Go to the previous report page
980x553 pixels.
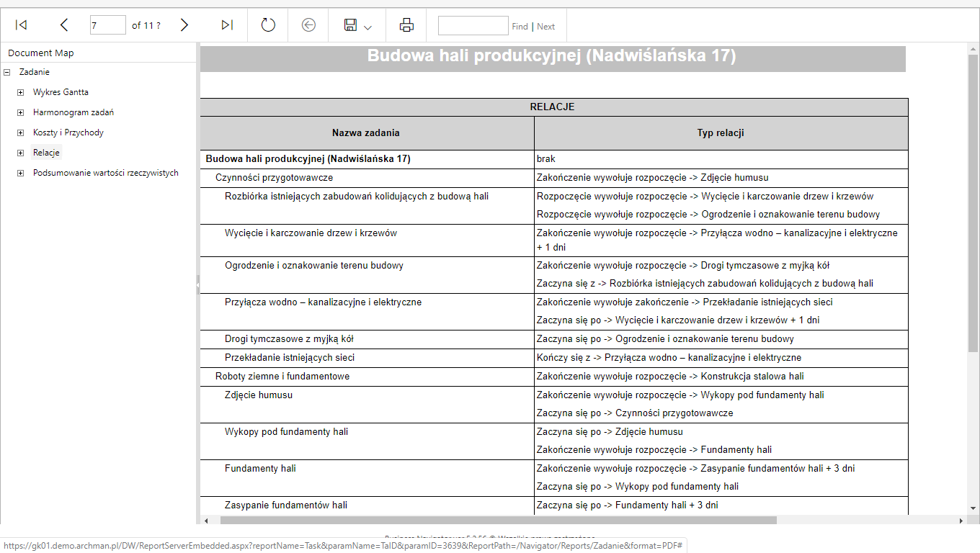click(x=64, y=25)
